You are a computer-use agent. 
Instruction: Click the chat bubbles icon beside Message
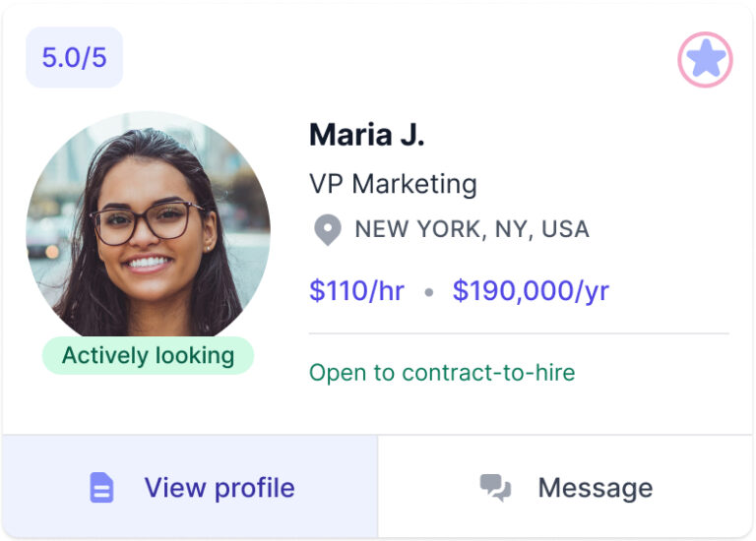(495, 488)
